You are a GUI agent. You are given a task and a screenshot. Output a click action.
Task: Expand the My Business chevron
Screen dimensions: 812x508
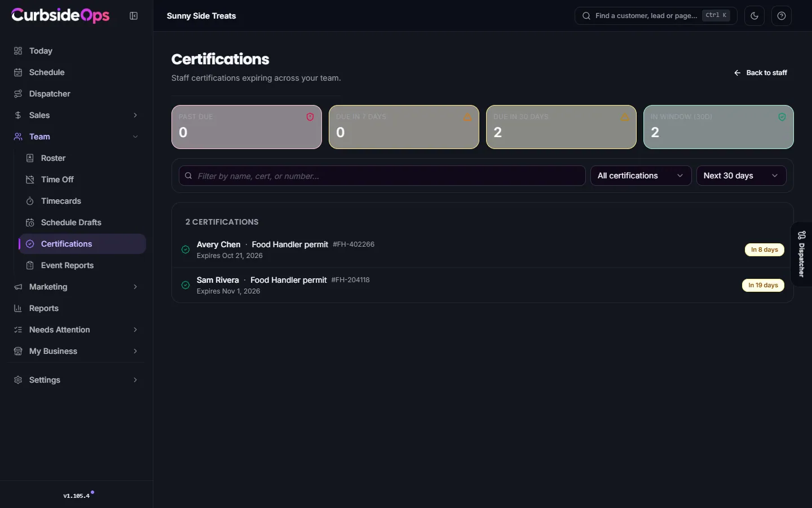tap(135, 351)
